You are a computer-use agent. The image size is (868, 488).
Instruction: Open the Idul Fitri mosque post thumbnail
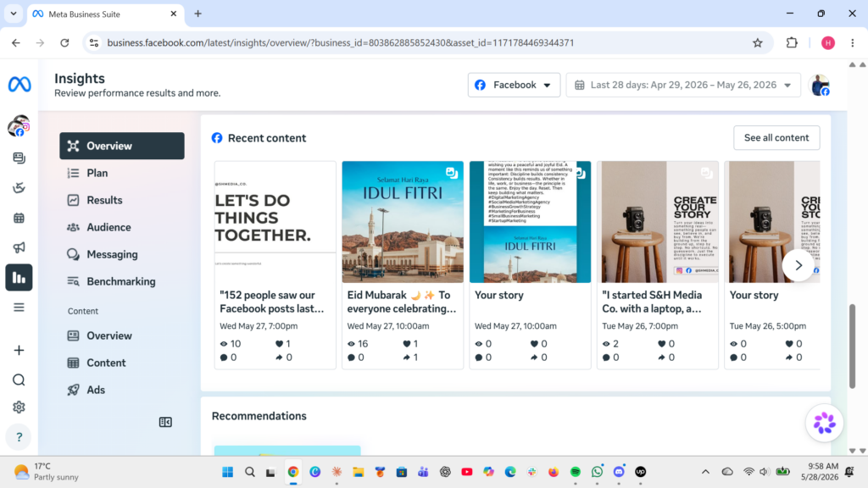[403, 222]
